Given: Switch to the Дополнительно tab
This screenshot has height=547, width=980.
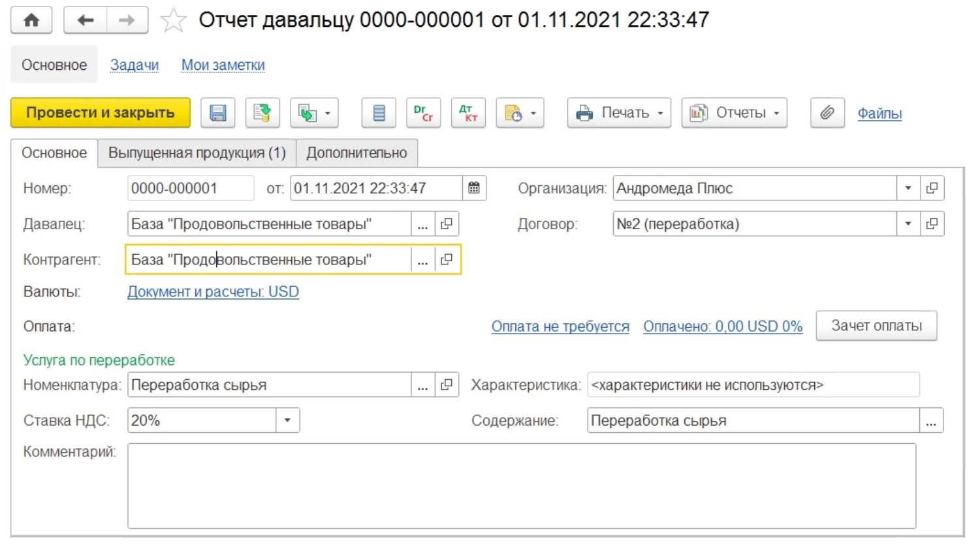Looking at the screenshot, I should click(356, 153).
